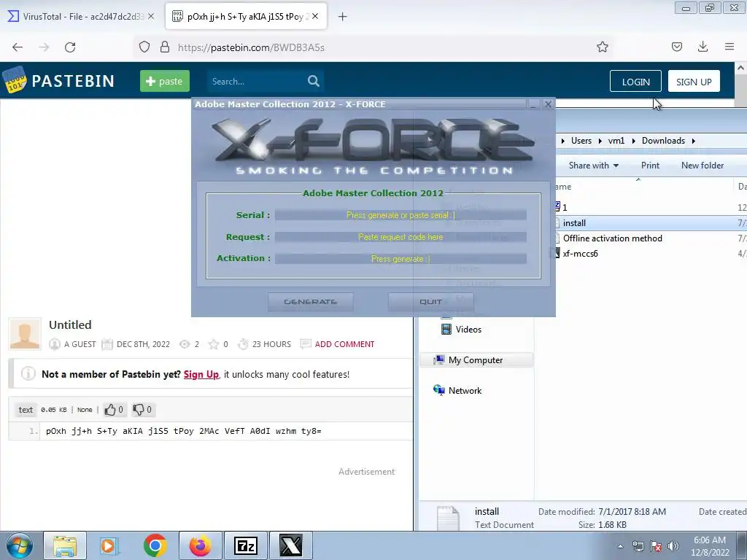This screenshot has height=560, width=747.
Task: Close the Pastebin tab
Action: point(315,16)
